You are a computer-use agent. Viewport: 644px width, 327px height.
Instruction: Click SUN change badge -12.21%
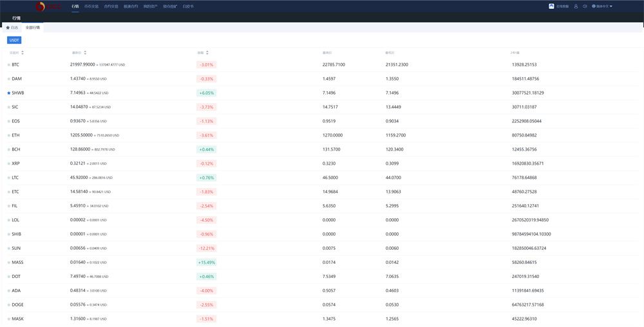point(207,248)
